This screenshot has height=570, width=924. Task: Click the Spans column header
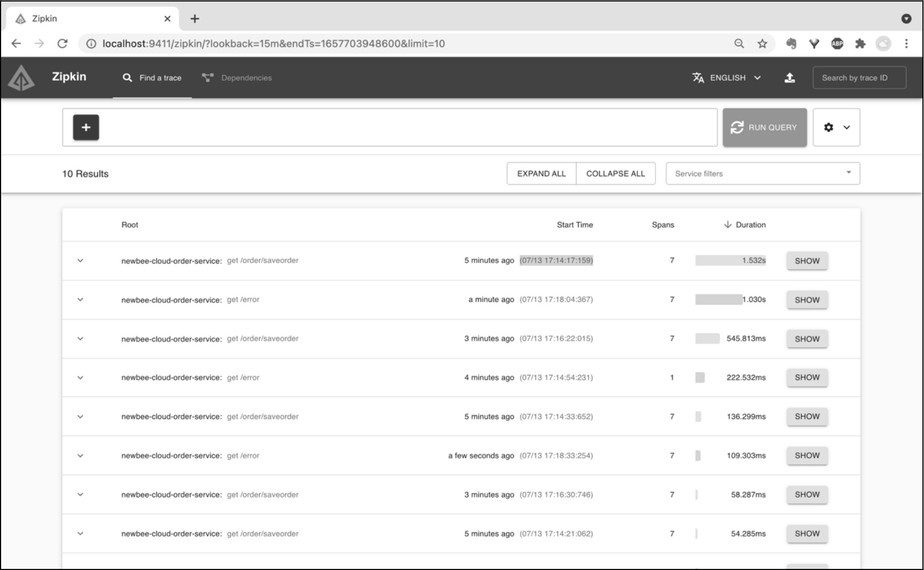[663, 225]
